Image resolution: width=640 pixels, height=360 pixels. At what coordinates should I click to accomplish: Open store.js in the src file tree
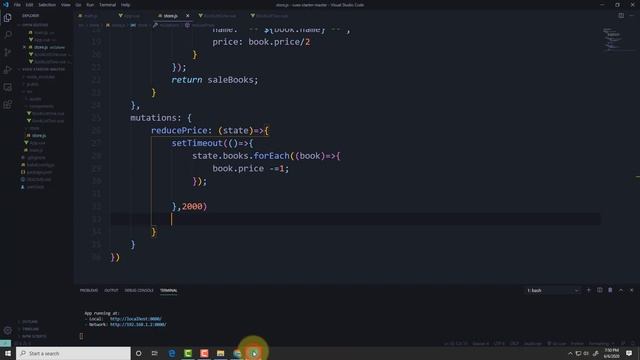(39, 136)
